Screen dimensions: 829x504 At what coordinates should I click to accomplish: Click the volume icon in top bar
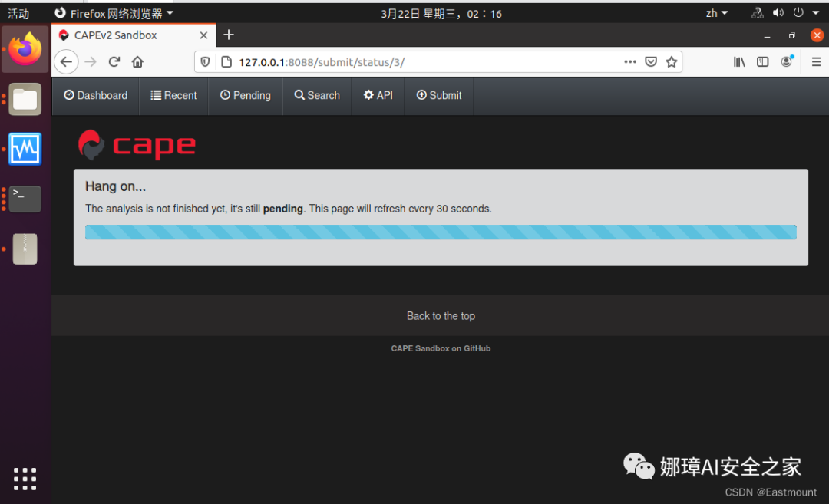[x=778, y=13]
